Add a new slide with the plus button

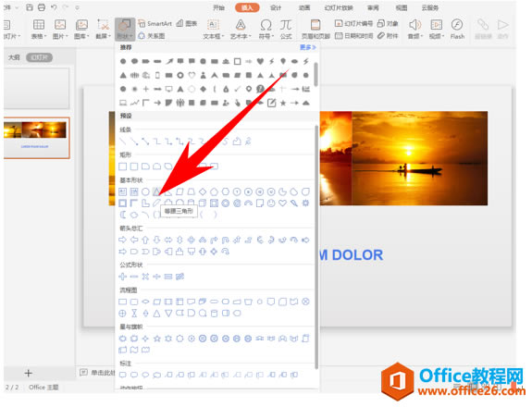29,373
